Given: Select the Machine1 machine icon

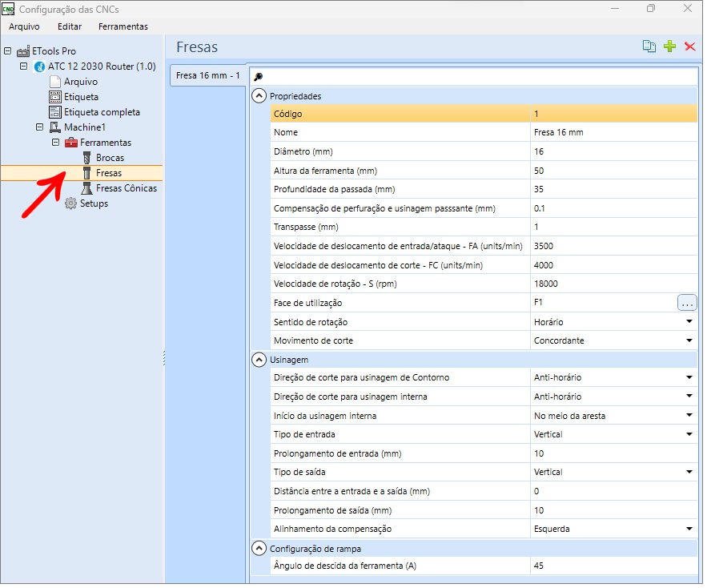Looking at the screenshot, I should 55,127.
